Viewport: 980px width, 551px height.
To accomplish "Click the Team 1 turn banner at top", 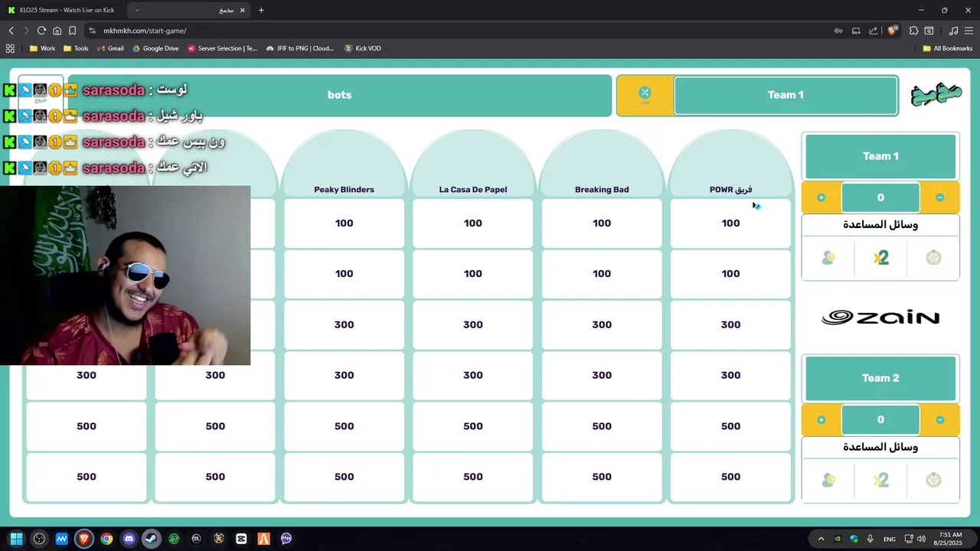I will [x=786, y=95].
